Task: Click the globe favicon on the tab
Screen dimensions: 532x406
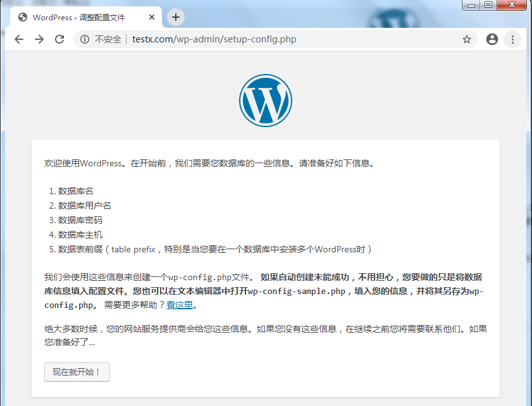Action: point(23,17)
